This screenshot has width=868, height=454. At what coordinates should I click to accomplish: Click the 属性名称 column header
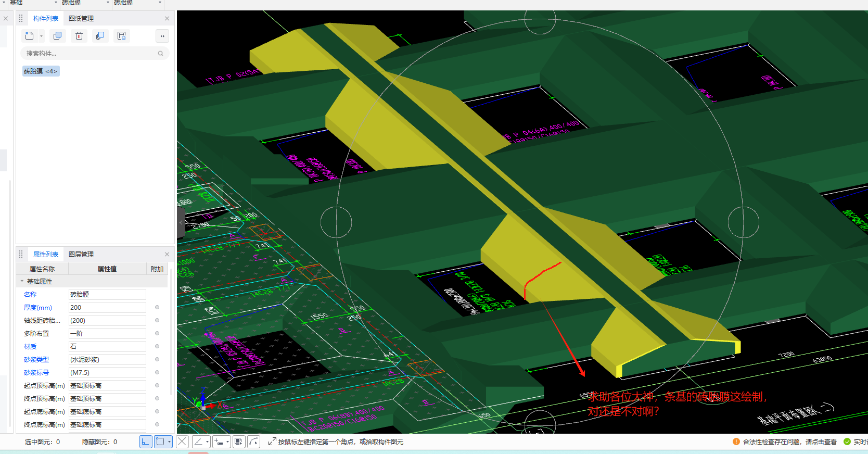click(42, 269)
